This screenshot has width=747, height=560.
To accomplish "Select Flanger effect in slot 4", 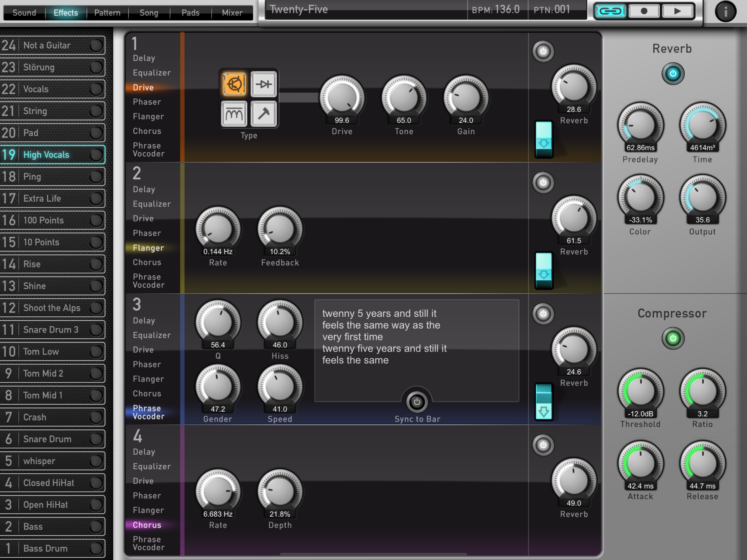I will pyautogui.click(x=148, y=510).
